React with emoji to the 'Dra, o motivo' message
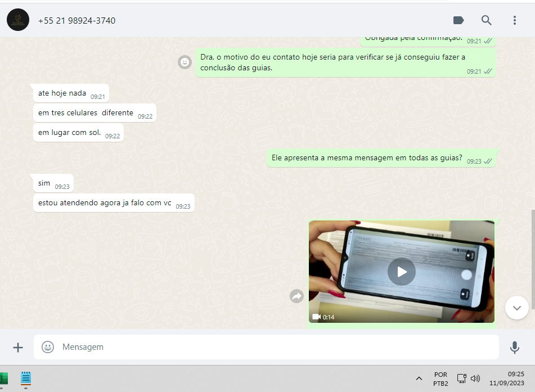This screenshot has width=535, height=392. click(185, 62)
